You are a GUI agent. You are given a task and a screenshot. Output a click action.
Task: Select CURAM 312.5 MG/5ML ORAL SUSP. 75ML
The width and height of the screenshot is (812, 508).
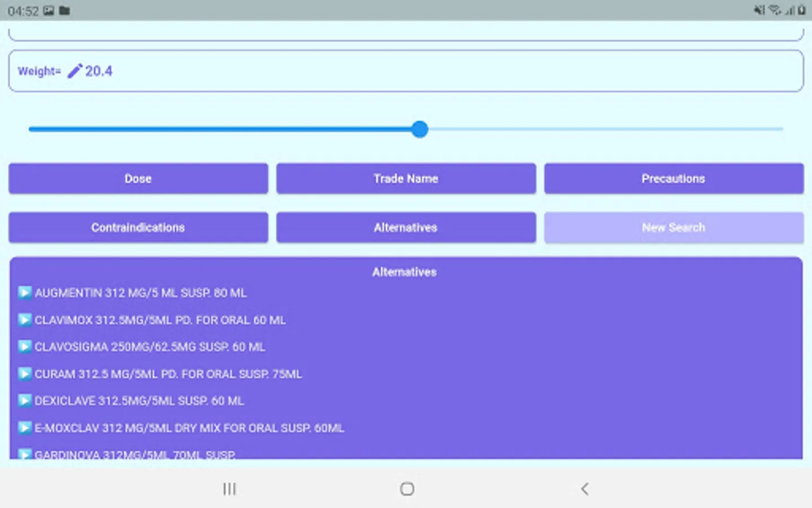click(x=168, y=374)
